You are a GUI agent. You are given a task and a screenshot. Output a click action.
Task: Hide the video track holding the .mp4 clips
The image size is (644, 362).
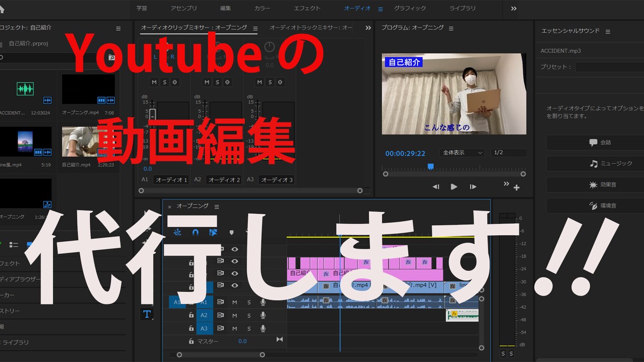pyautogui.click(x=235, y=285)
